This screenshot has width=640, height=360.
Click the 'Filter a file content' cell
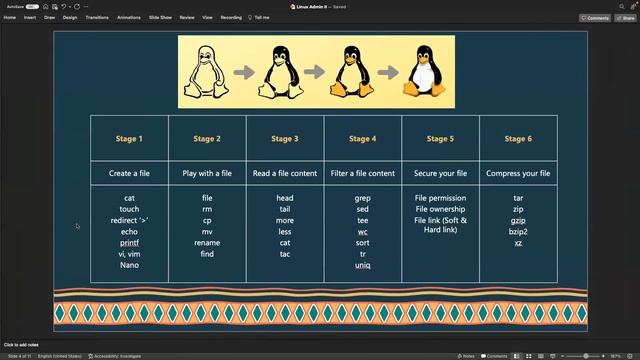pyautogui.click(x=362, y=173)
